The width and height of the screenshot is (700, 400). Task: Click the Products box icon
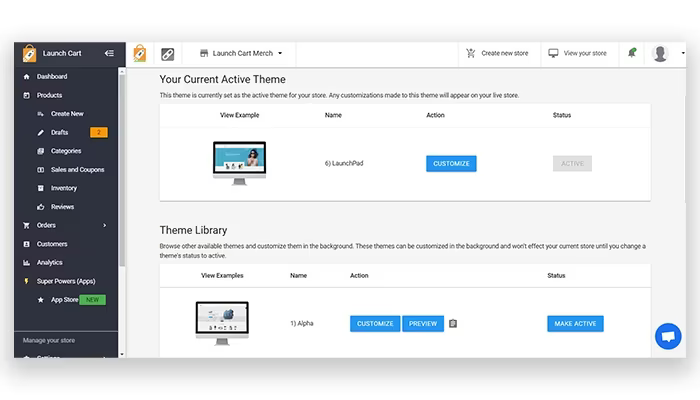(x=26, y=95)
